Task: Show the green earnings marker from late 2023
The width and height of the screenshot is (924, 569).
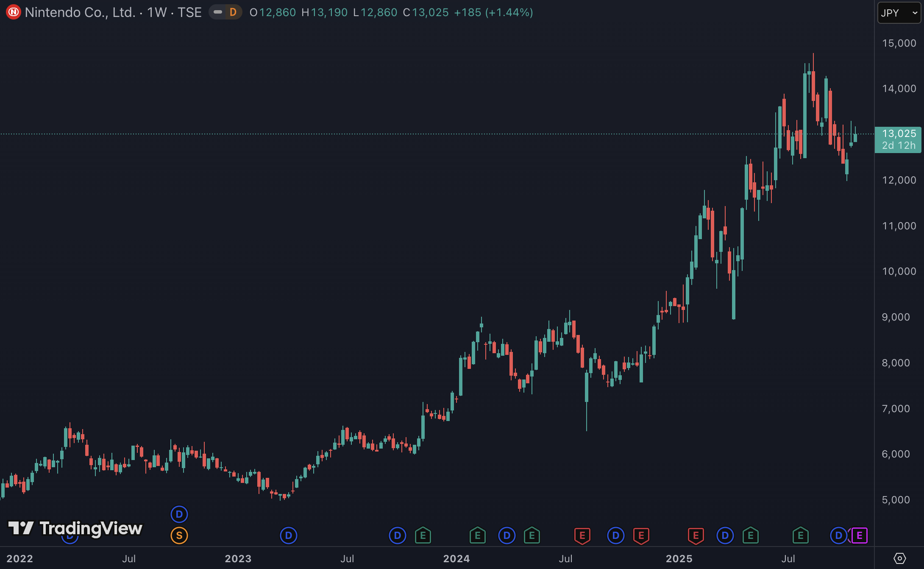Action: coord(423,536)
